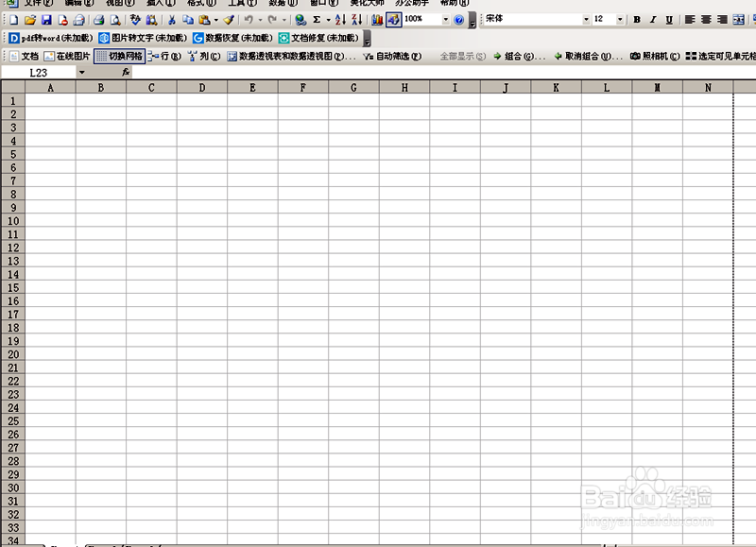This screenshot has width=756, height=547.
Task: Open the 办公助手 menu
Action: 412,3
